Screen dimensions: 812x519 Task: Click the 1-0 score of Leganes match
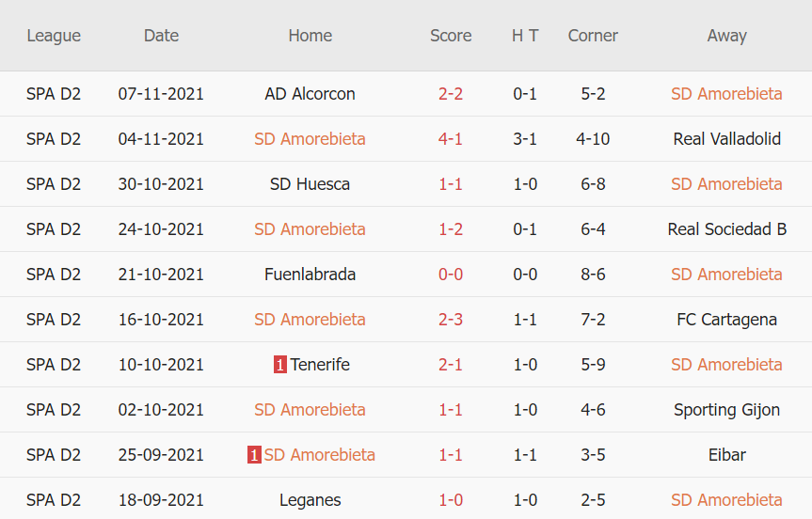click(x=451, y=500)
